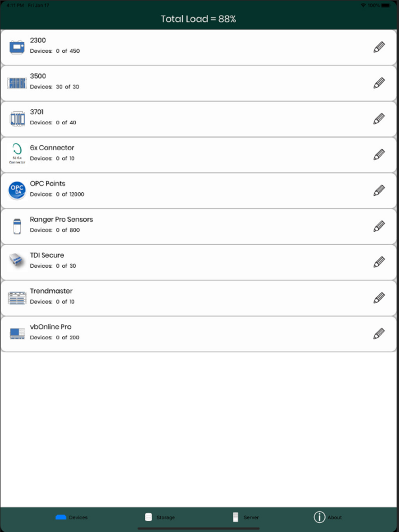Open the About tab
The width and height of the screenshot is (399, 532).
(x=328, y=517)
